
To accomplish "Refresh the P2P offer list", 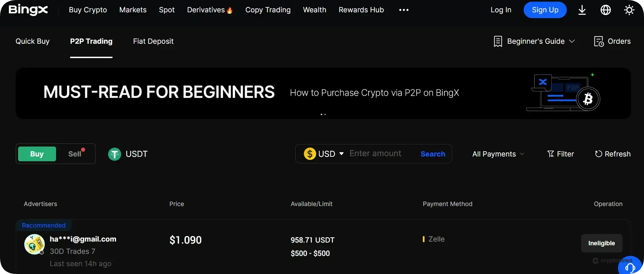I will click(613, 154).
